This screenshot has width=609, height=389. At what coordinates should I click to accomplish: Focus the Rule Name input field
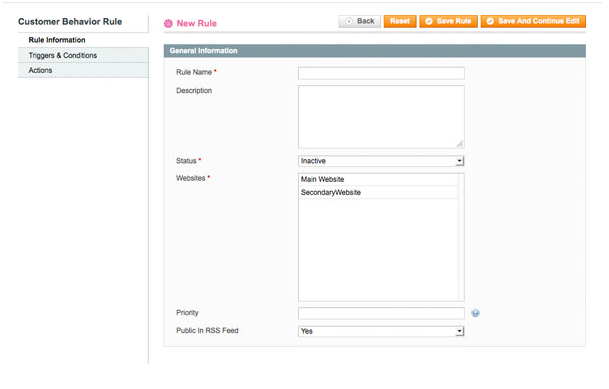(381, 73)
